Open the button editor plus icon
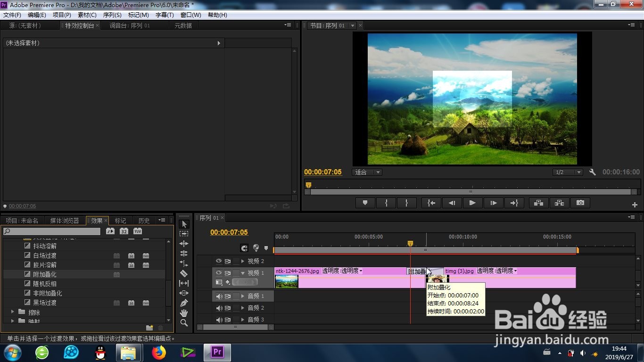 (x=635, y=205)
